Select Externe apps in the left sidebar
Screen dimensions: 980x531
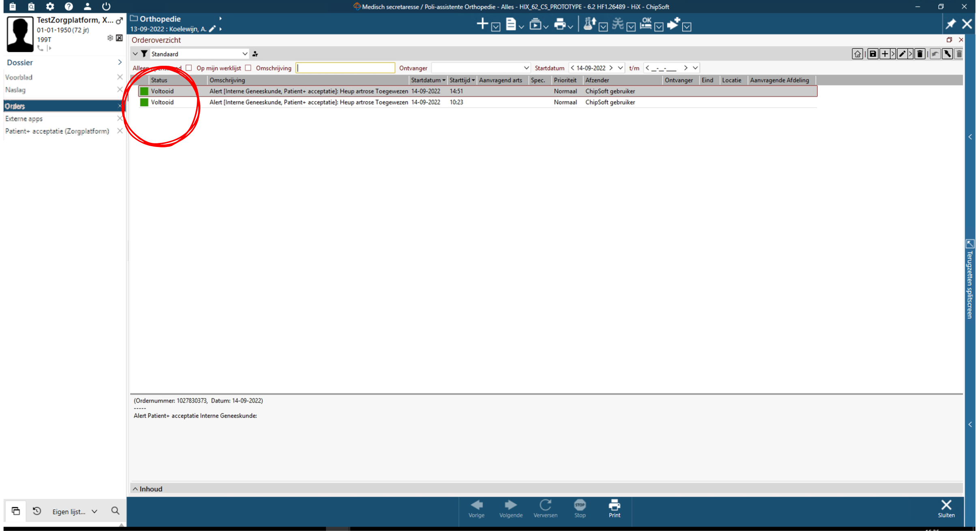coord(24,119)
